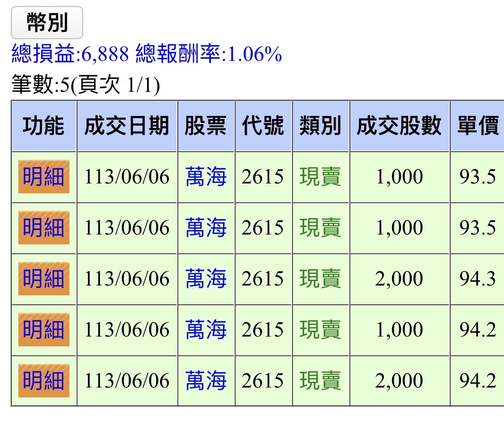Click the 類別 column header
This screenshot has width=504, height=422.
[x=320, y=126]
